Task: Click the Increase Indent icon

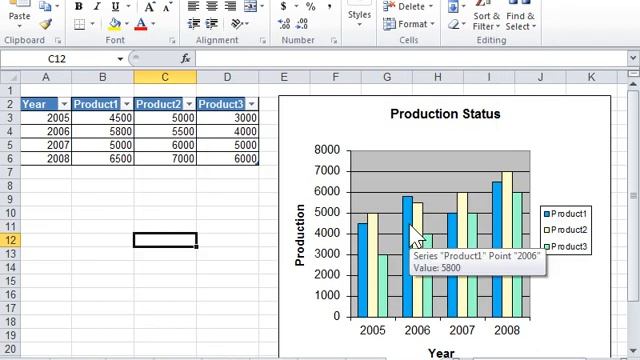Action: point(211,24)
